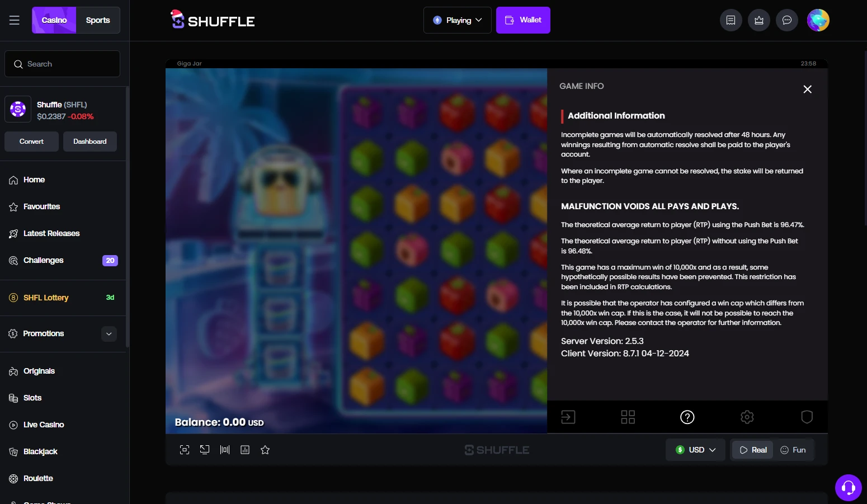Open live stats chart icon
The image size is (867, 504).
245,450
